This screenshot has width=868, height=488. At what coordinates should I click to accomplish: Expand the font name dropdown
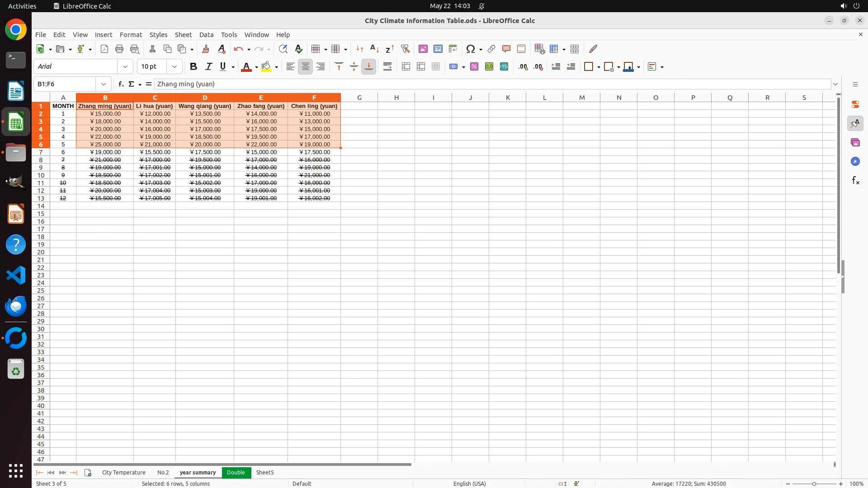coord(125,66)
